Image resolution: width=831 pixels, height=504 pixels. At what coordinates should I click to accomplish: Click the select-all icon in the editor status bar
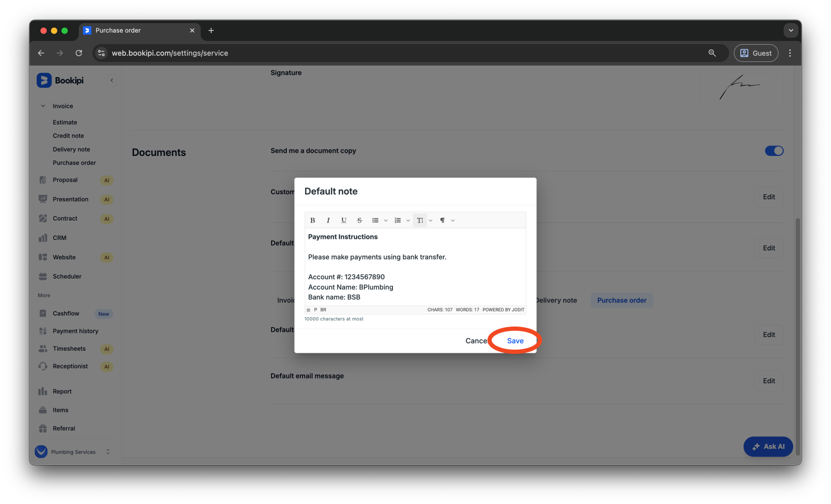point(308,310)
